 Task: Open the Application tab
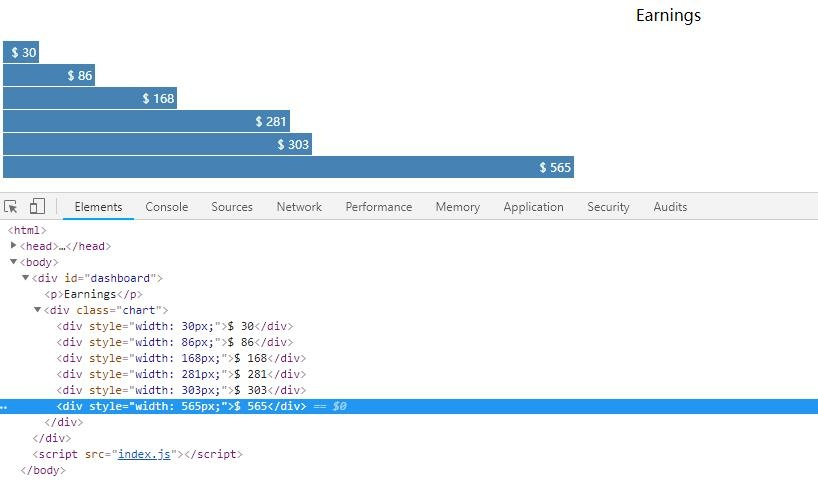tap(533, 207)
